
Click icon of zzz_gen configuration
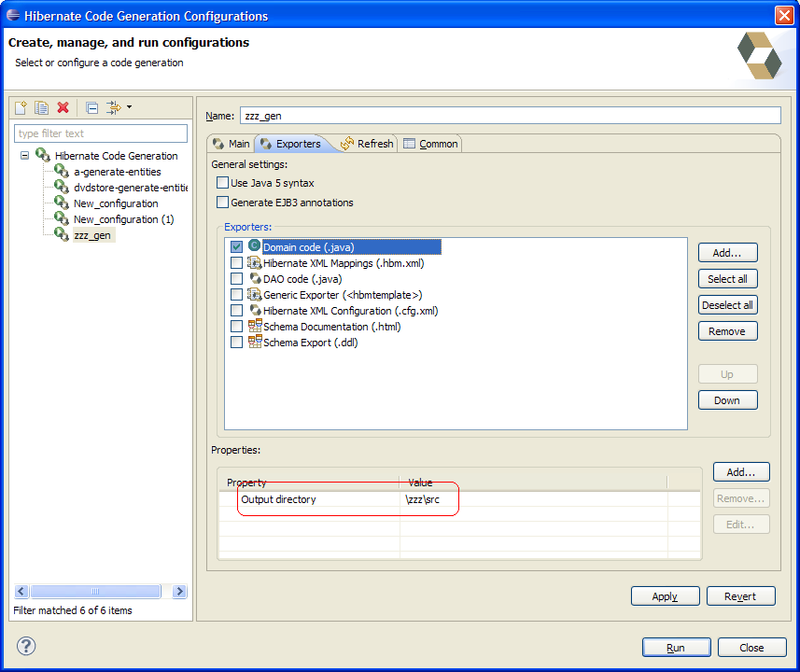pos(62,234)
